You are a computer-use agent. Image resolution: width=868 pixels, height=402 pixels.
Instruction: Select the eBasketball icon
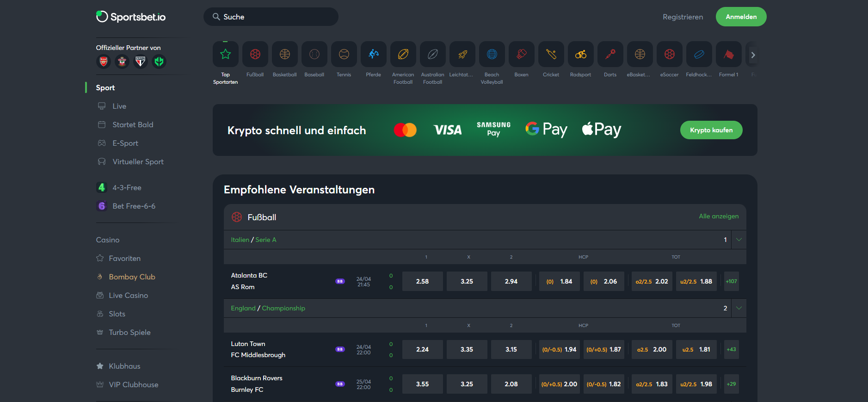click(640, 55)
